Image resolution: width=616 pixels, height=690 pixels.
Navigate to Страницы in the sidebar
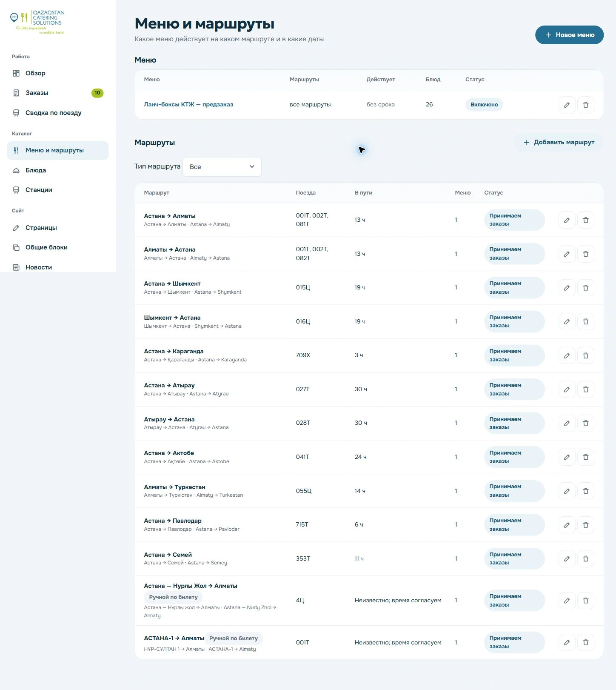pos(58,228)
